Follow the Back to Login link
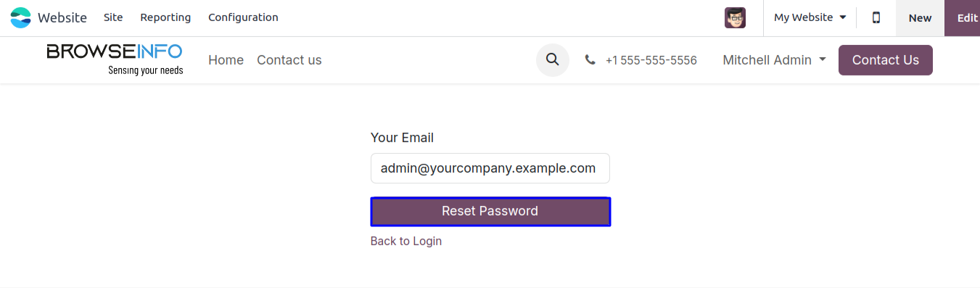Image resolution: width=980 pixels, height=288 pixels. click(x=406, y=241)
